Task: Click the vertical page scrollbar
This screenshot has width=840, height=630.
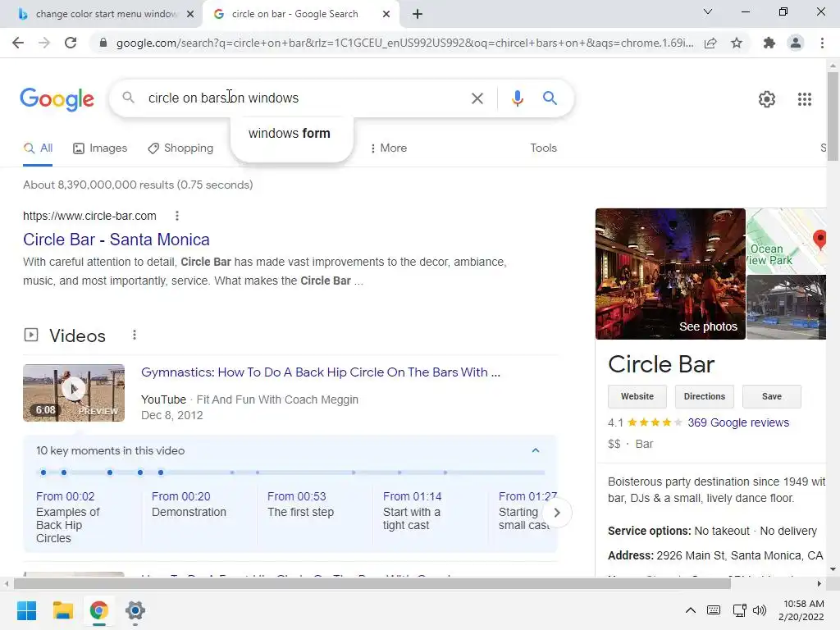Action: tap(833, 116)
